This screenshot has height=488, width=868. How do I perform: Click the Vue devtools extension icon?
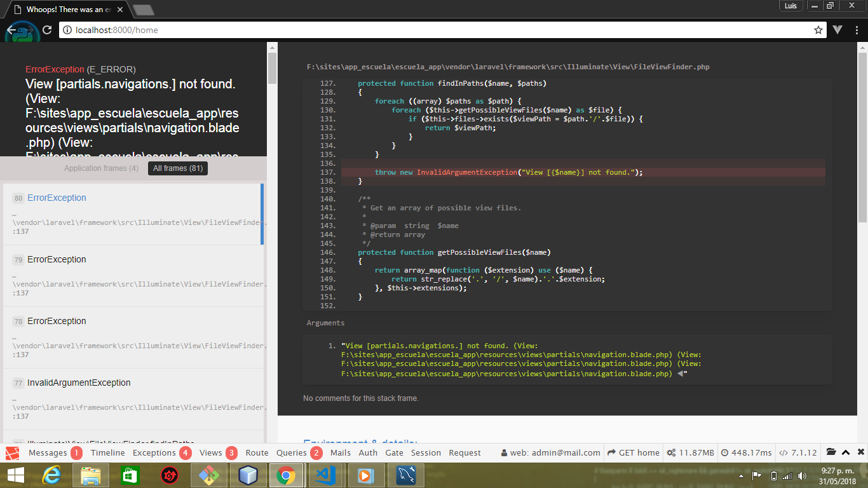[838, 30]
